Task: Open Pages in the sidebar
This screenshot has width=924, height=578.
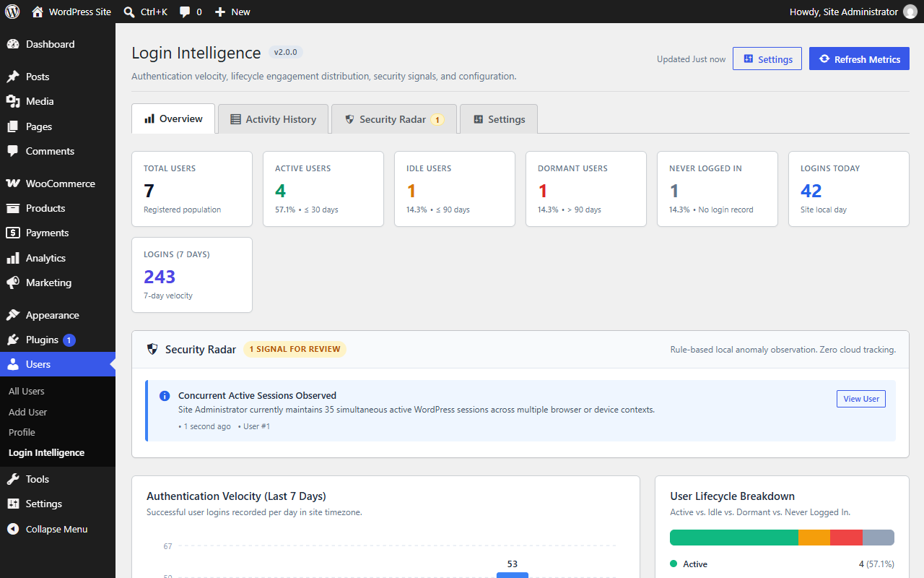Action: [x=58, y=126]
